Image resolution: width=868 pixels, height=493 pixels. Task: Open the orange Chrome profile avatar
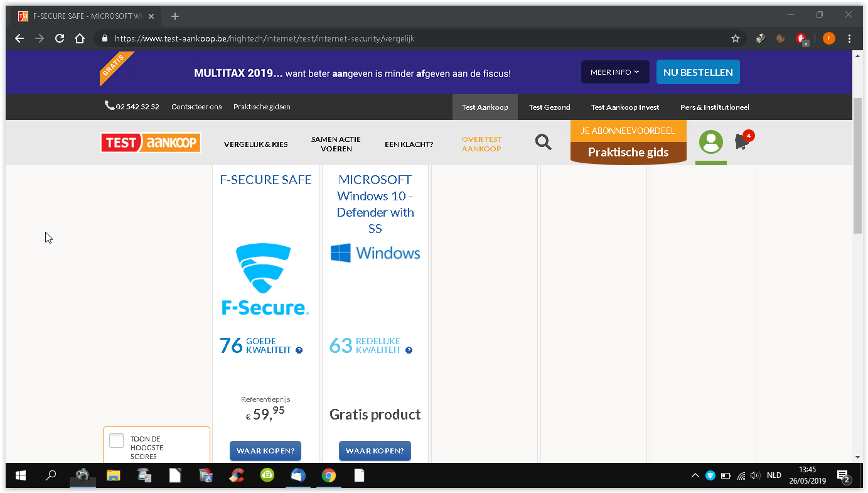[829, 38]
